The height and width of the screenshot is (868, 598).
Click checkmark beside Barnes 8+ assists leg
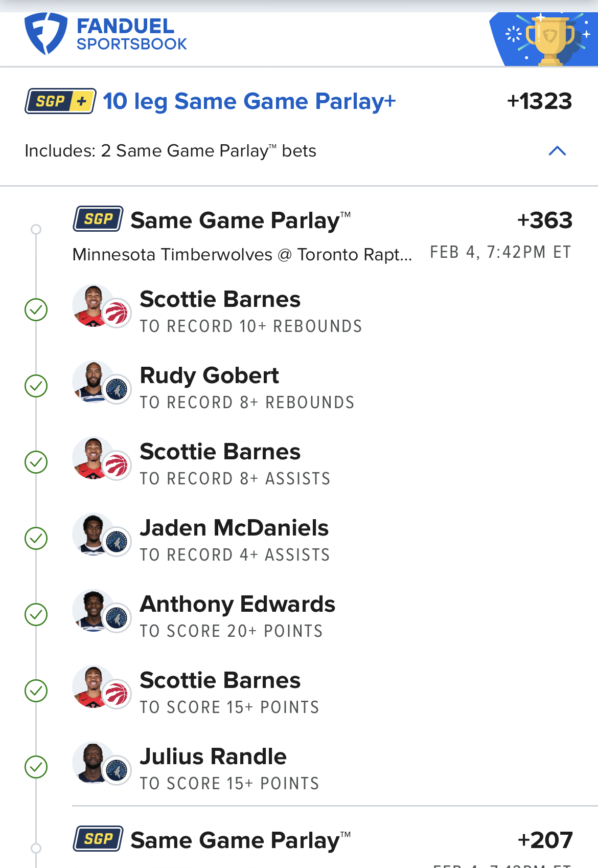[36, 462]
